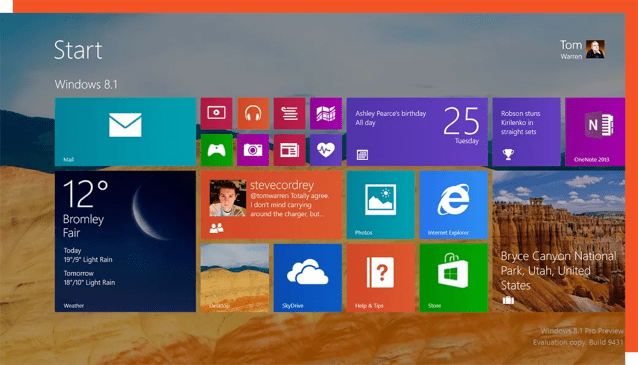638x365 pixels.
Task: Click the Start heading text
Action: click(78, 50)
